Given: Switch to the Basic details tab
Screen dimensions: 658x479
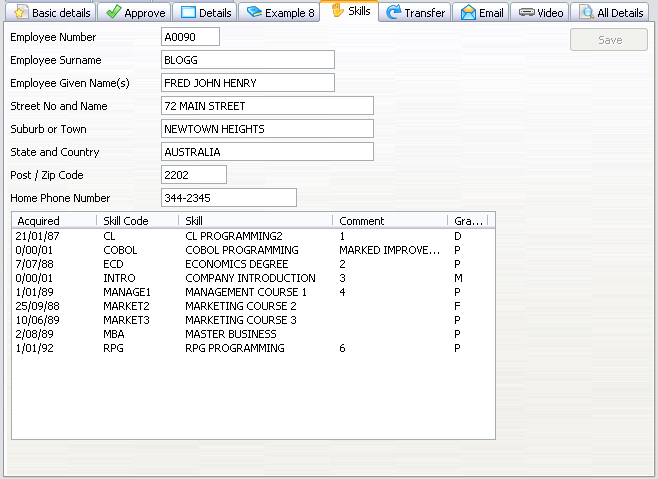Looking at the screenshot, I should pos(50,13).
